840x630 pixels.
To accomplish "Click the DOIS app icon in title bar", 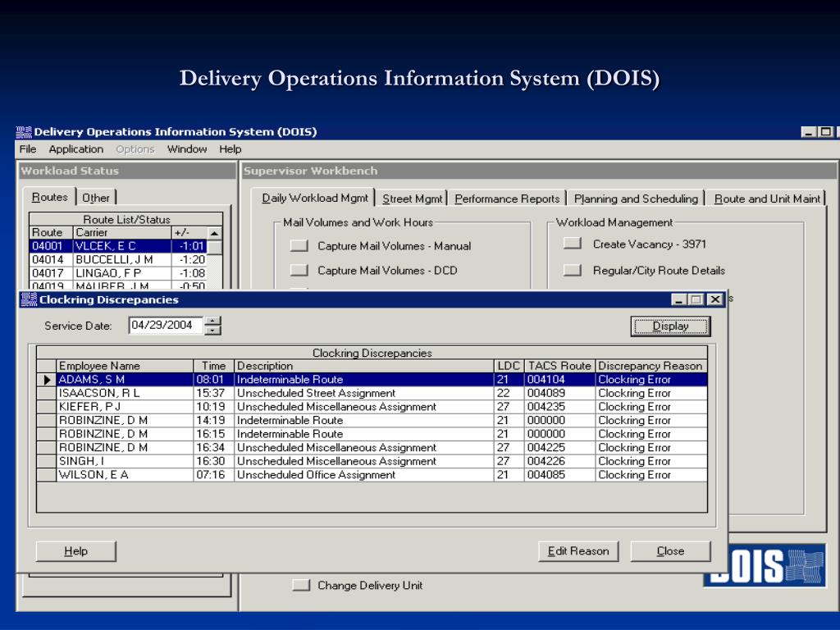I will coord(24,132).
